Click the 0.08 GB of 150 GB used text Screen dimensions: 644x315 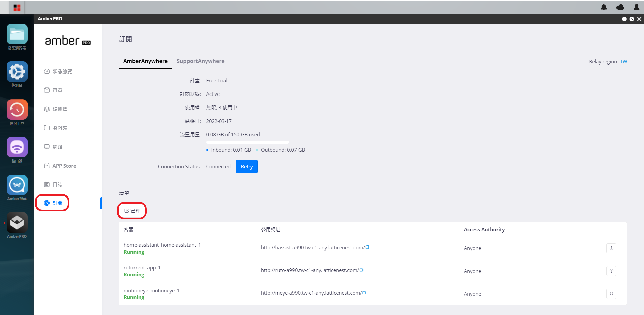click(x=233, y=135)
